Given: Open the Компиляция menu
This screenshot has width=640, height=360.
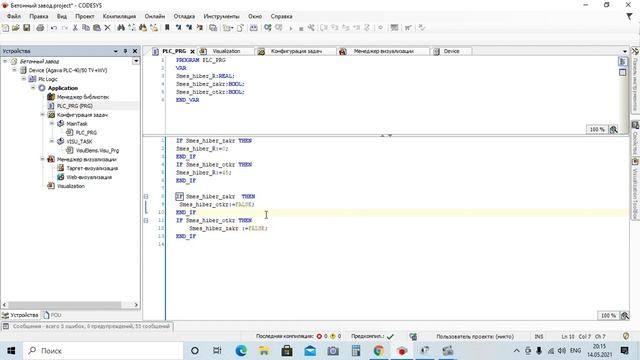Looking at the screenshot, I should pos(119,16).
